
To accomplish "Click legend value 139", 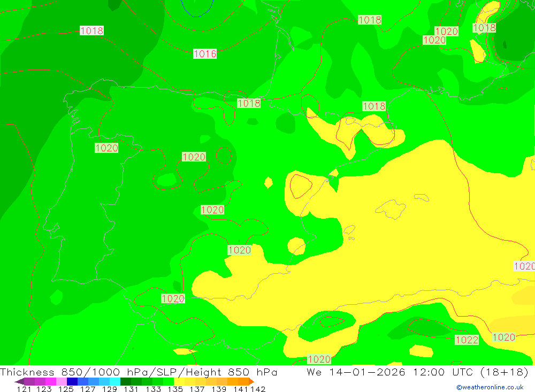I will (219, 389).
